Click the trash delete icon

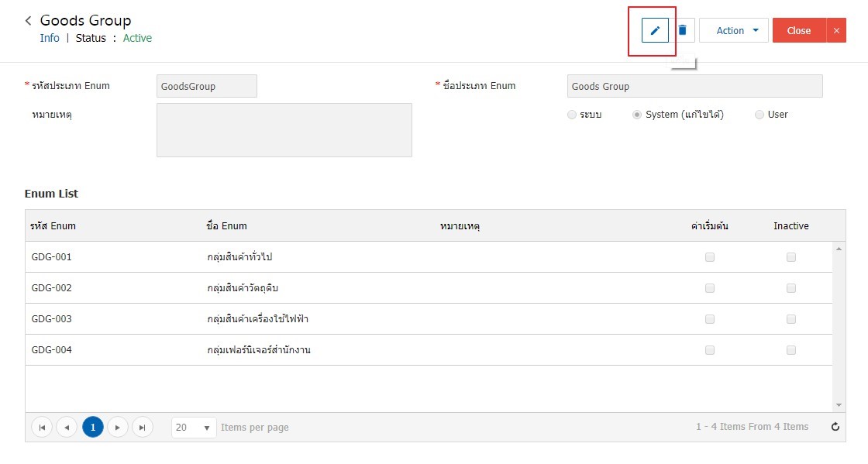(x=683, y=30)
